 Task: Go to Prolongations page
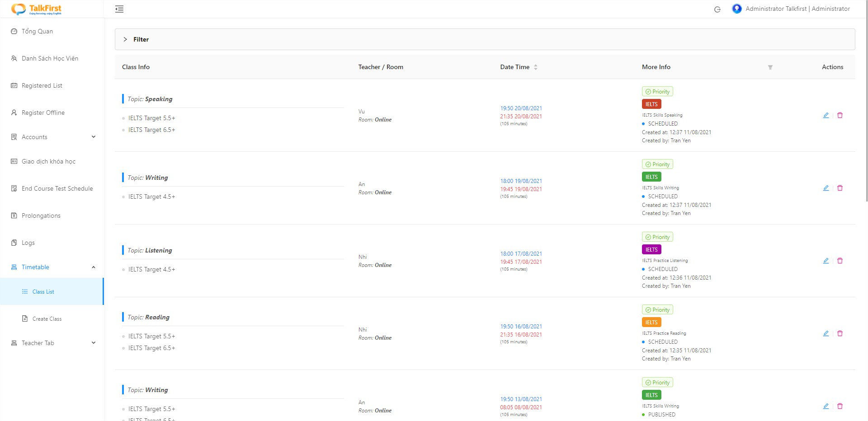pos(41,215)
